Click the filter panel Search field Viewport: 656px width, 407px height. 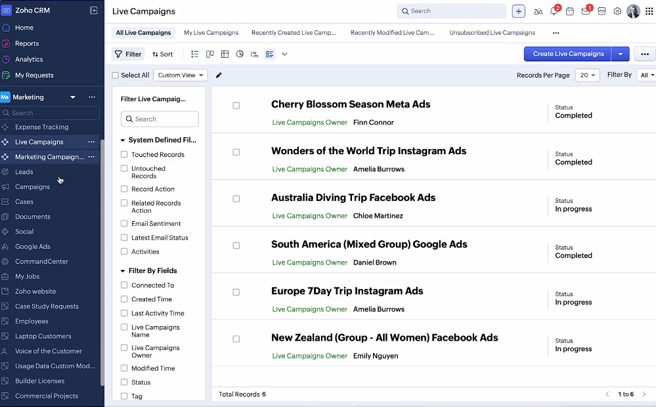pyautogui.click(x=159, y=119)
